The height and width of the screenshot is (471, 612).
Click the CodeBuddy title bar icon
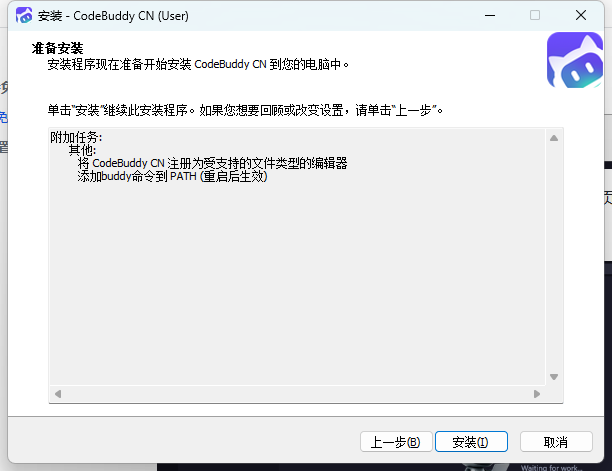tap(24, 16)
